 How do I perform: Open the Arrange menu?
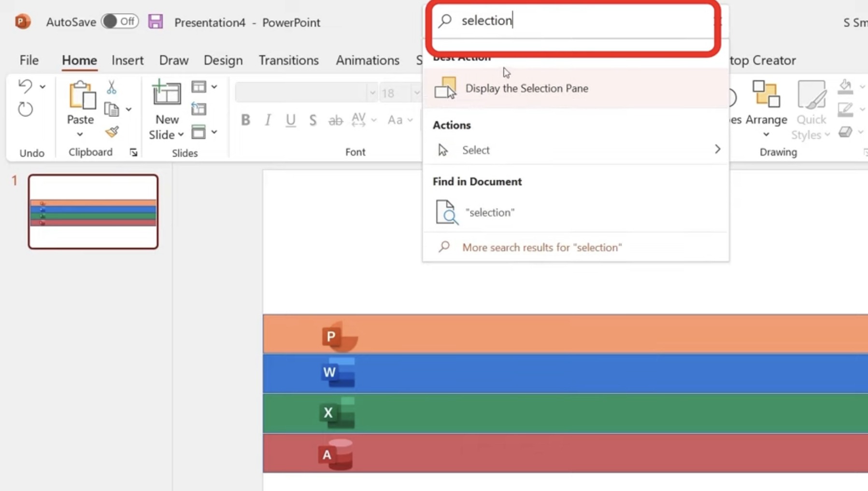pos(766,110)
